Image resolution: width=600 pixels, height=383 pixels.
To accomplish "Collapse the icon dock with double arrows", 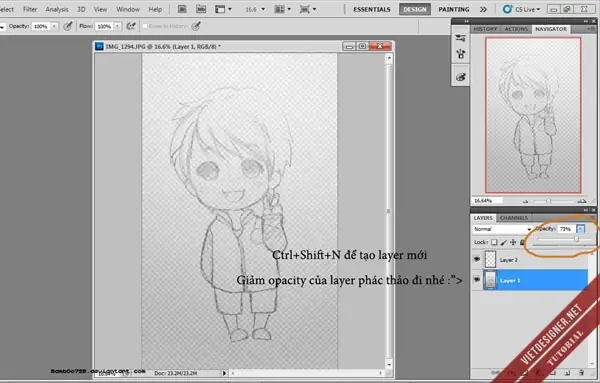I will click(x=466, y=21).
